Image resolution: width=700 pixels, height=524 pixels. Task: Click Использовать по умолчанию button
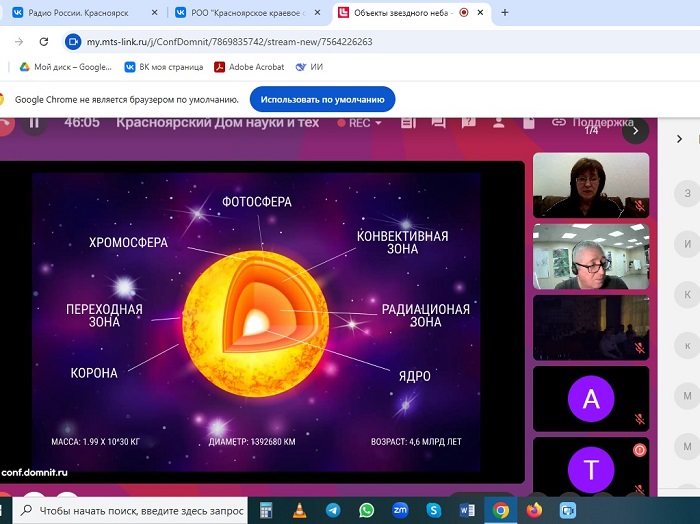322,100
